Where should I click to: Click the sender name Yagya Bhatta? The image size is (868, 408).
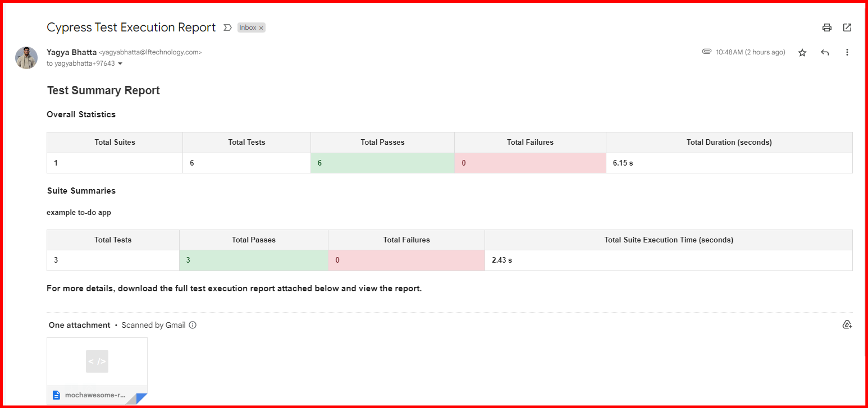click(x=71, y=52)
